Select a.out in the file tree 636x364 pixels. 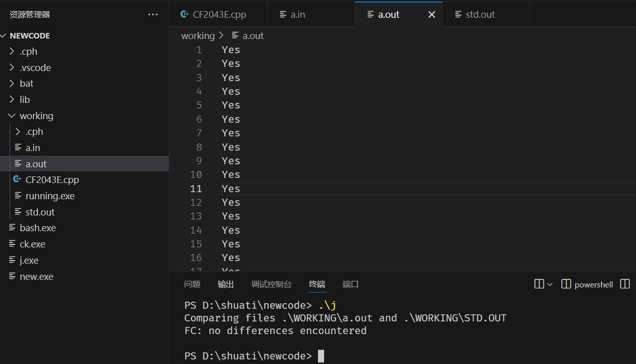coord(84,164)
